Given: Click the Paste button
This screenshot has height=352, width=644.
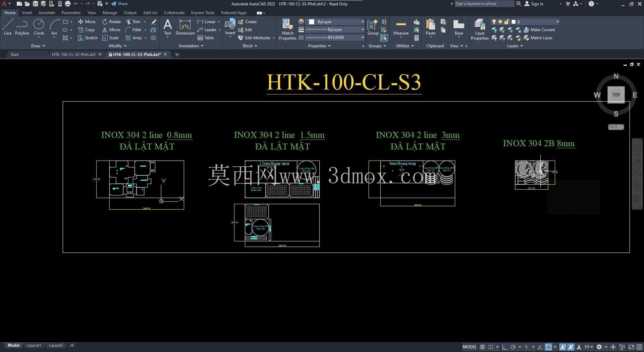Looking at the screenshot, I should (x=431, y=27).
